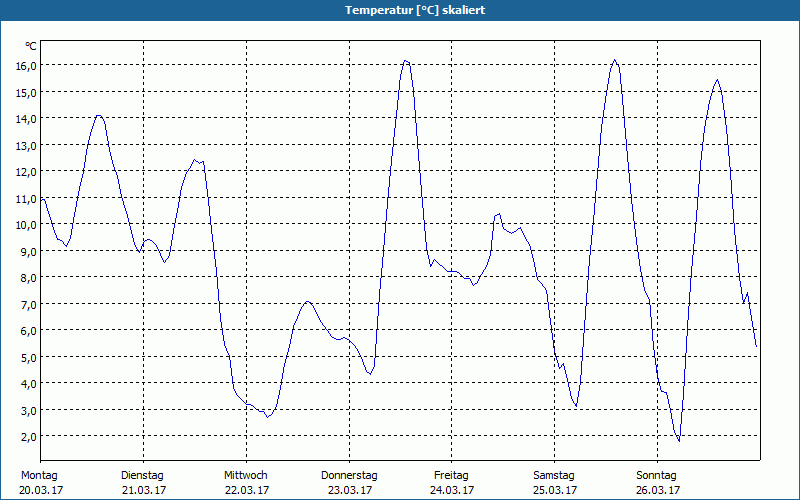Click the 3,0 y-axis value
Screen dimensions: 800x500
[29, 410]
